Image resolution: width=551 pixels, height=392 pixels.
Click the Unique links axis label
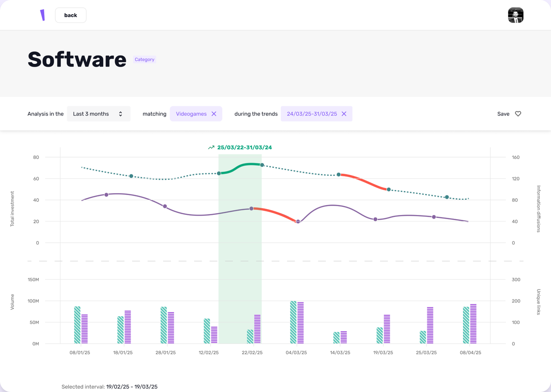(x=538, y=302)
